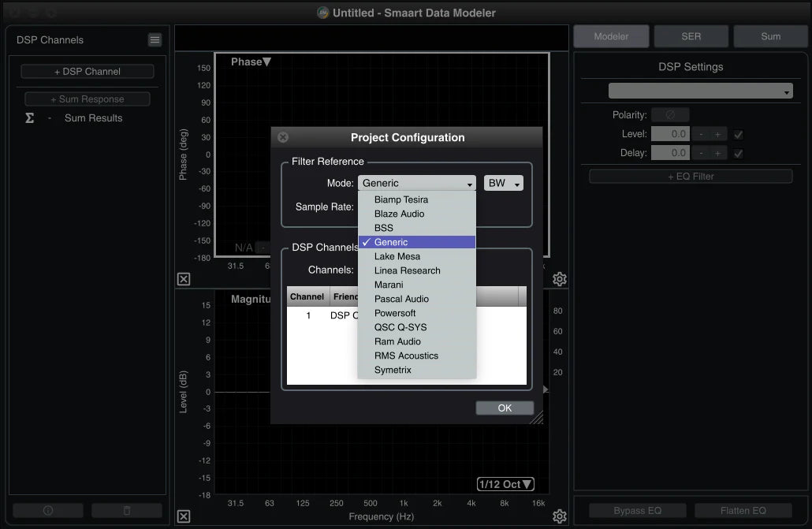Close the Magnitude plot with X icon
The image size is (812, 529).
tap(184, 516)
